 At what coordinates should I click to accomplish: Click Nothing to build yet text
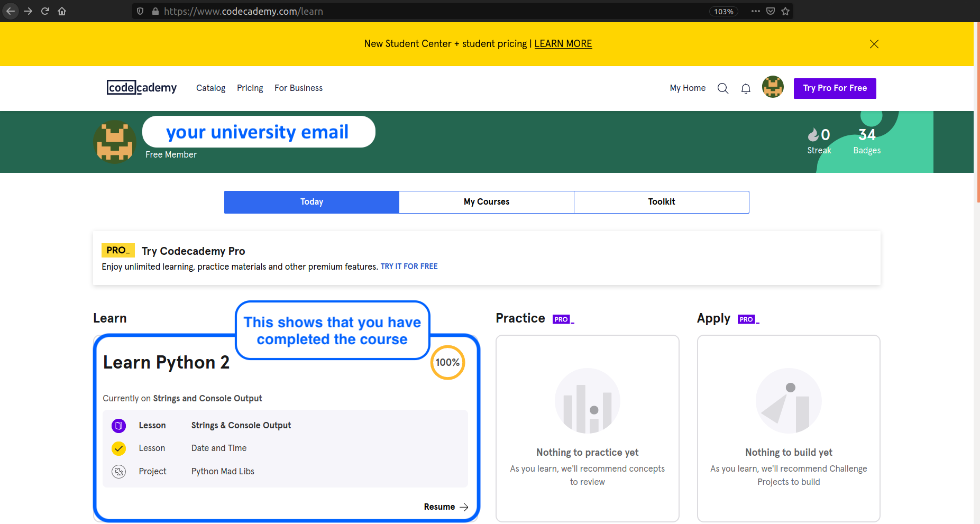(x=789, y=453)
